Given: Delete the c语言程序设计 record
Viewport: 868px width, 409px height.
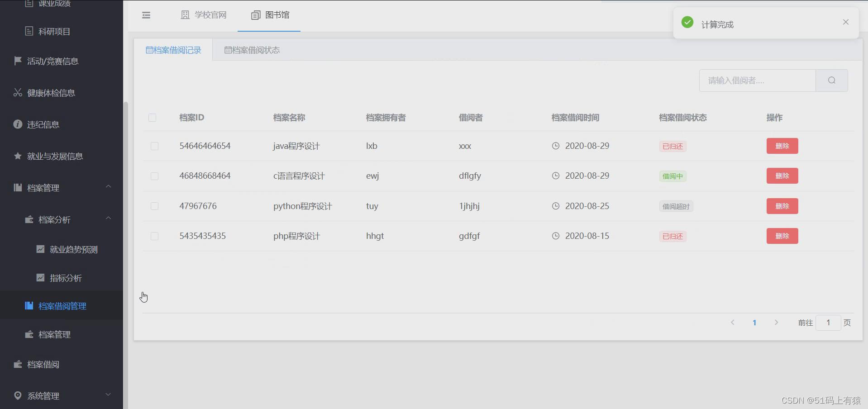Looking at the screenshot, I should (x=782, y=176).
